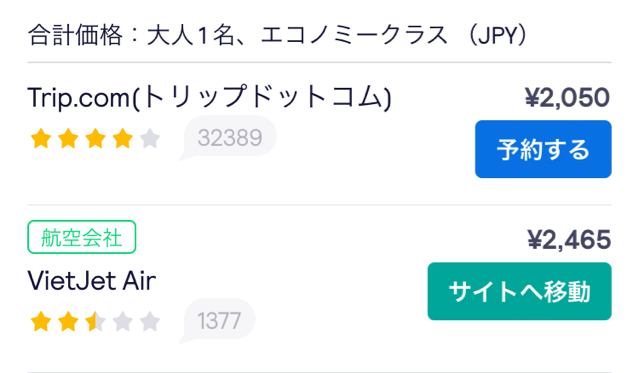Click VietJet Air's fourth gray star
639x373 pixels.
[x=123, y=322]
